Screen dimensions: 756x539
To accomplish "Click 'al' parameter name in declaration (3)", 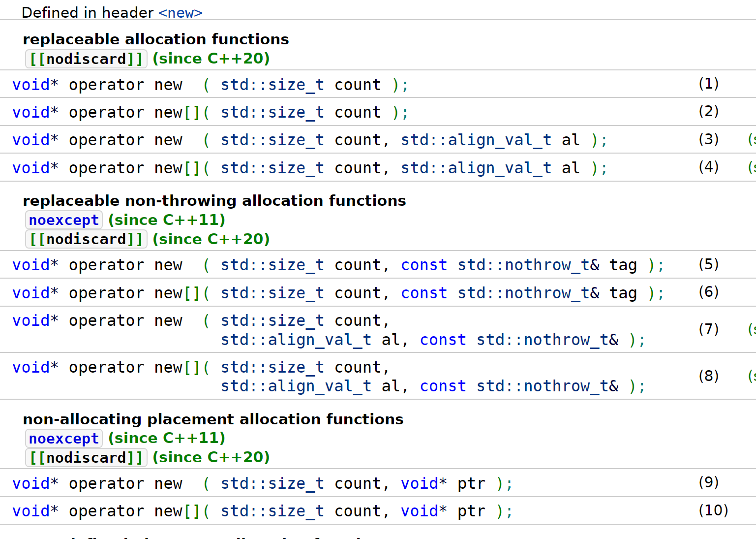I will (571, 140).
